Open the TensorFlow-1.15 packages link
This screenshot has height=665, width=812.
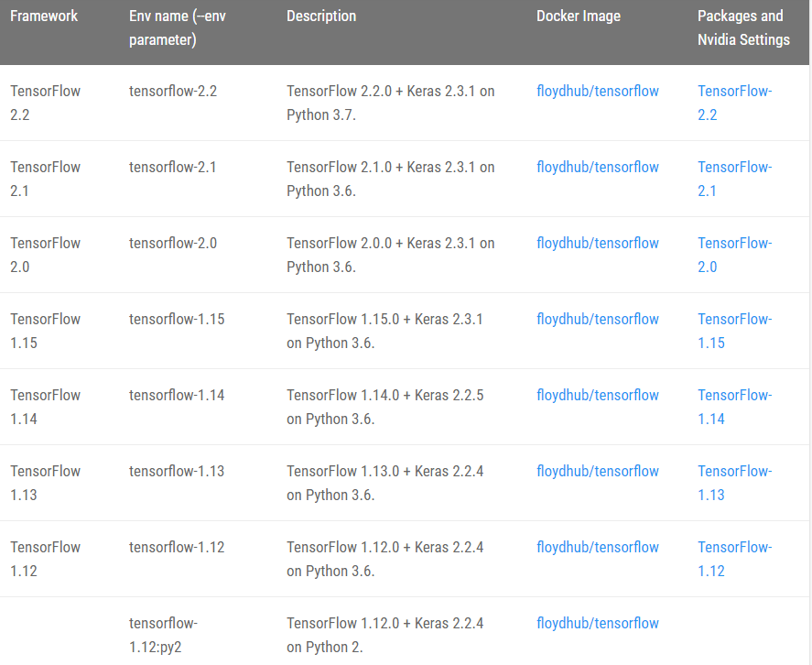pyautogui.click(x=735, y=331)
